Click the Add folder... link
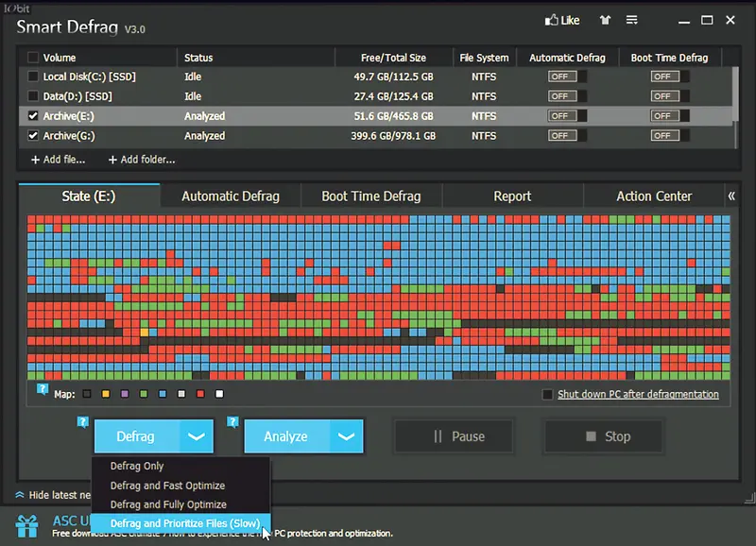This screenshot has width=756, height=546. (141, 160)
